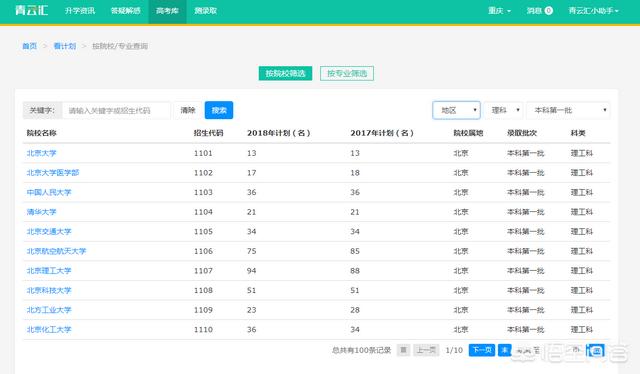This screenshot has width=640, height=374.
Task: Click 理工科 cell in 北京大学 row
Action: 581,153
